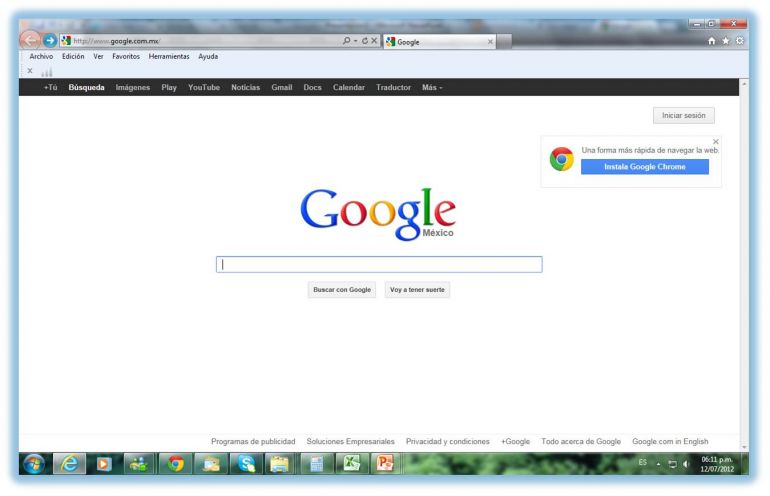Open the tools gear icon
The image size is (770, 496).
pyautogui.click(x=740, y=41)
